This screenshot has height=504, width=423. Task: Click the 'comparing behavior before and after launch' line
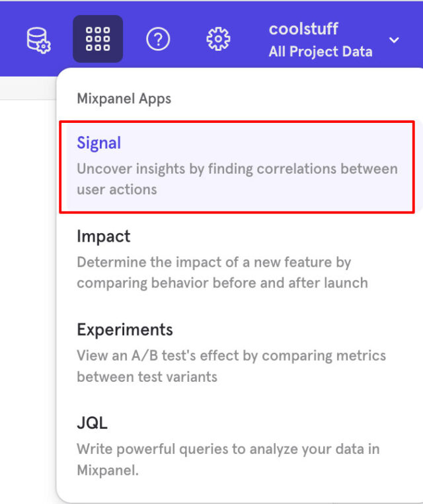(222, 283)
